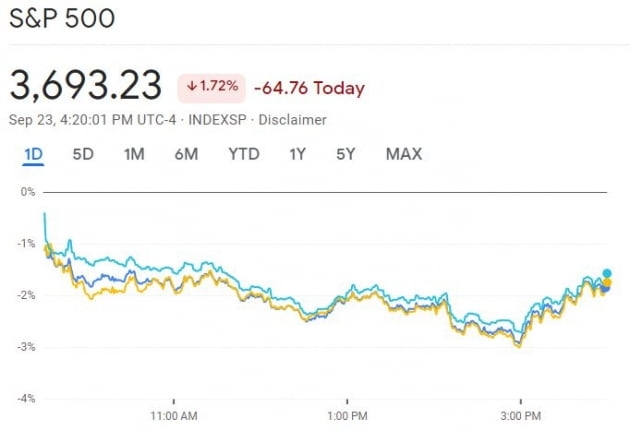Open the 1M range tab

[134, 154]
